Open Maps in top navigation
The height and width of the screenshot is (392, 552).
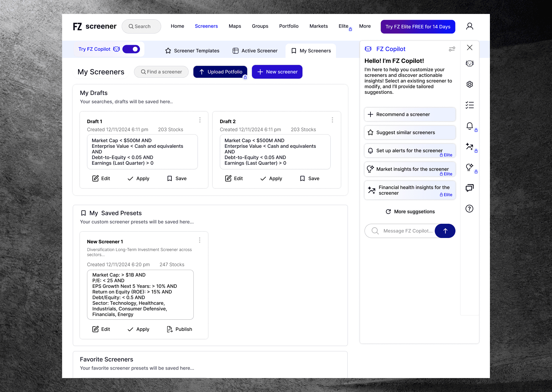click(235, 26)
